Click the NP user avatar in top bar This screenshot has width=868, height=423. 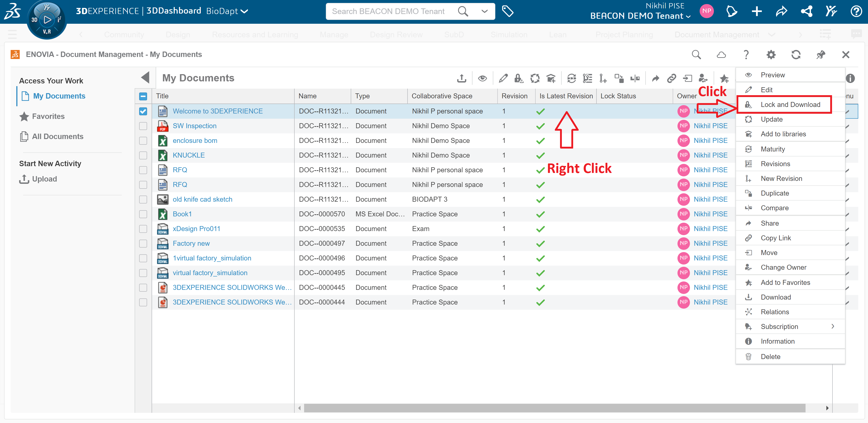click(x=707, y=11)
